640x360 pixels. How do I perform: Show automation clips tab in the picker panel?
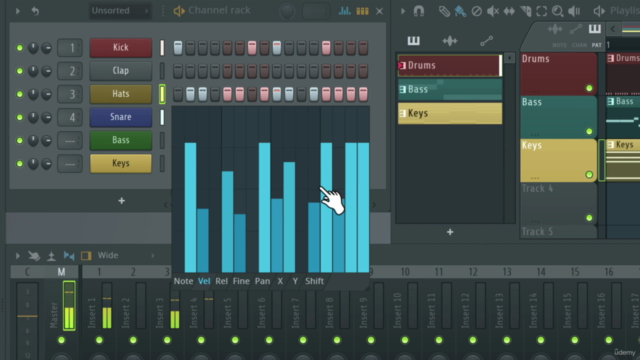487,40
